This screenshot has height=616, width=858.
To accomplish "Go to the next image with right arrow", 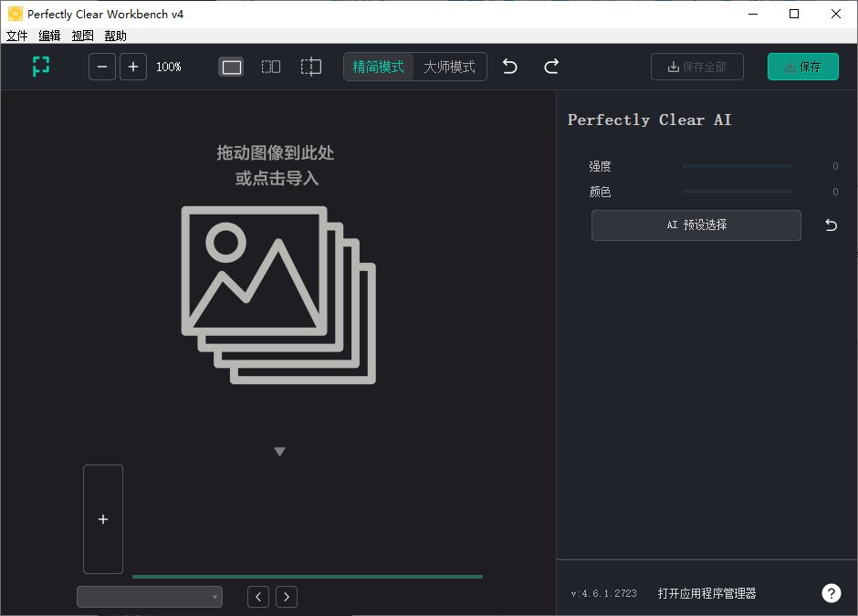I will pos(286,596).
